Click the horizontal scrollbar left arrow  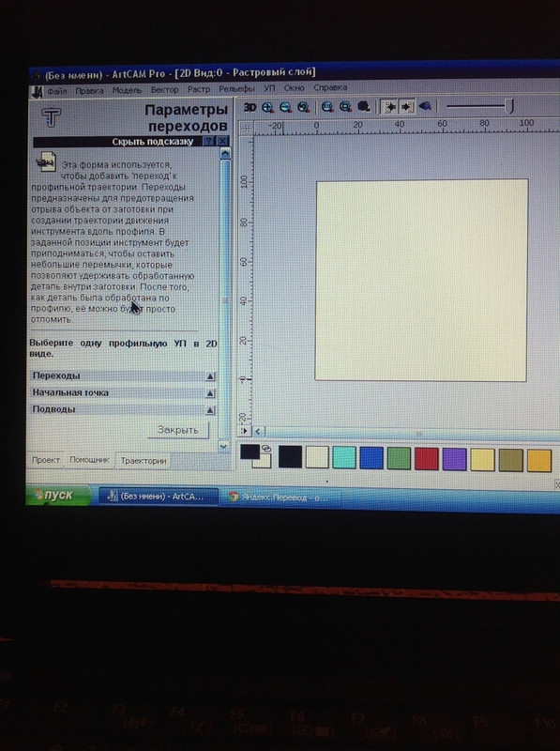(258, 431)
